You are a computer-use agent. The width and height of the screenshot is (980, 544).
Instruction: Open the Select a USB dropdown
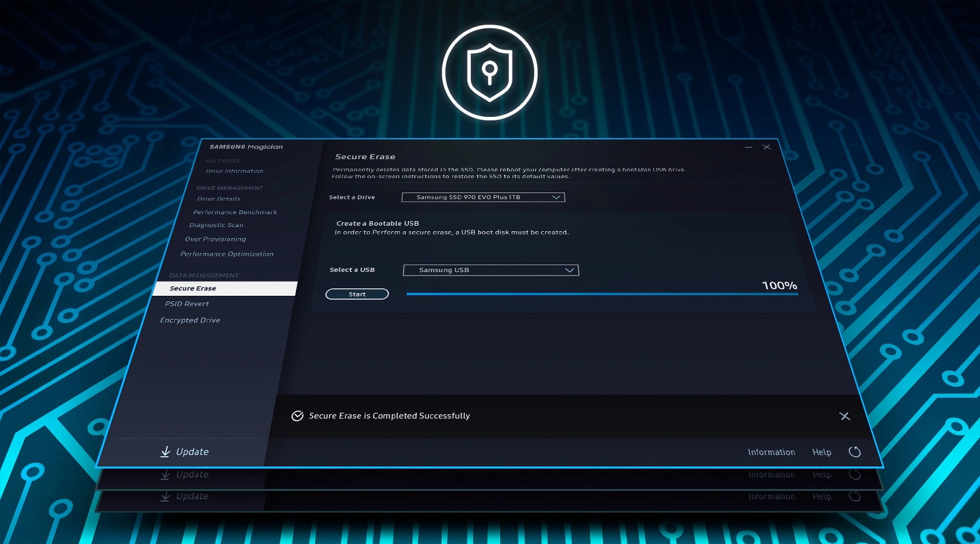coord(491,270)
